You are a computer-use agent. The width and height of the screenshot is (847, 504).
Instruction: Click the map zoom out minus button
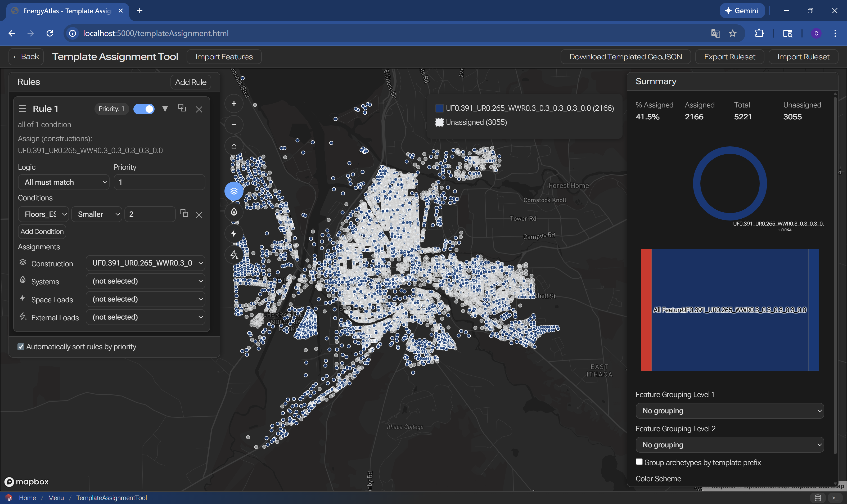[x=234, y=125]
